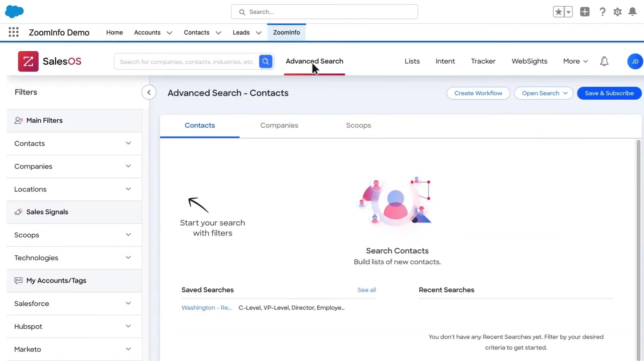Expand the Scoops filter section
Image resolution: width=644 pixels, height=361 pixels.
(74, 235)
